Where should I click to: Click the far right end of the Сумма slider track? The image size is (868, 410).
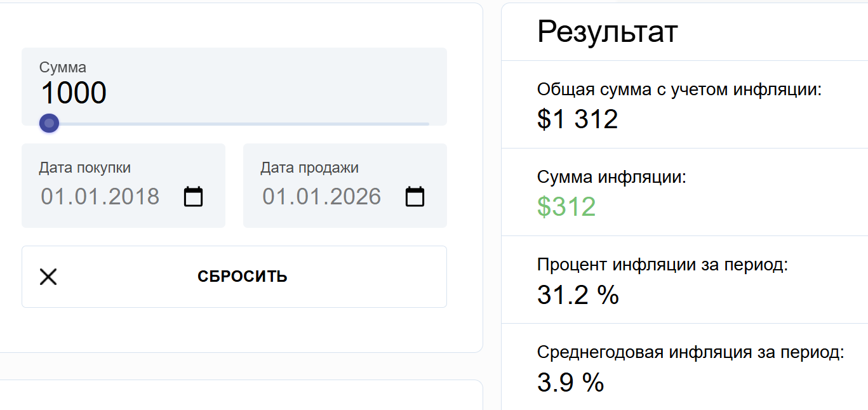427,124
